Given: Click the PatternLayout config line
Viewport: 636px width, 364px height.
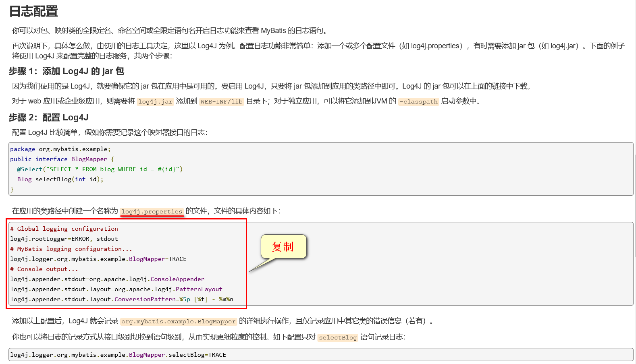Looking at the screenshot, I should [116, 289].
